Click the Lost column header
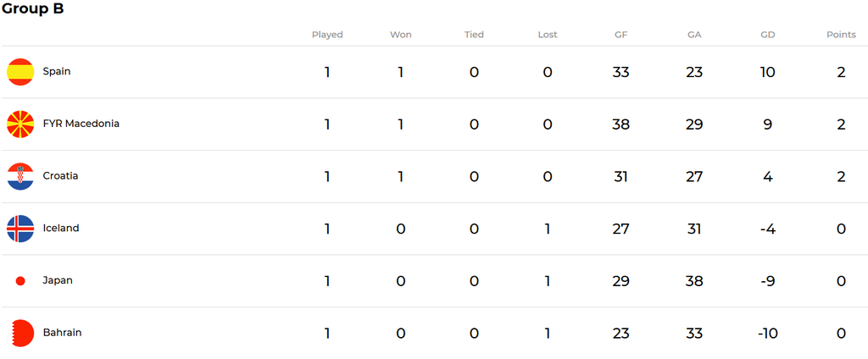This screenshot has height=359, width=868. [x=548, y=35]
